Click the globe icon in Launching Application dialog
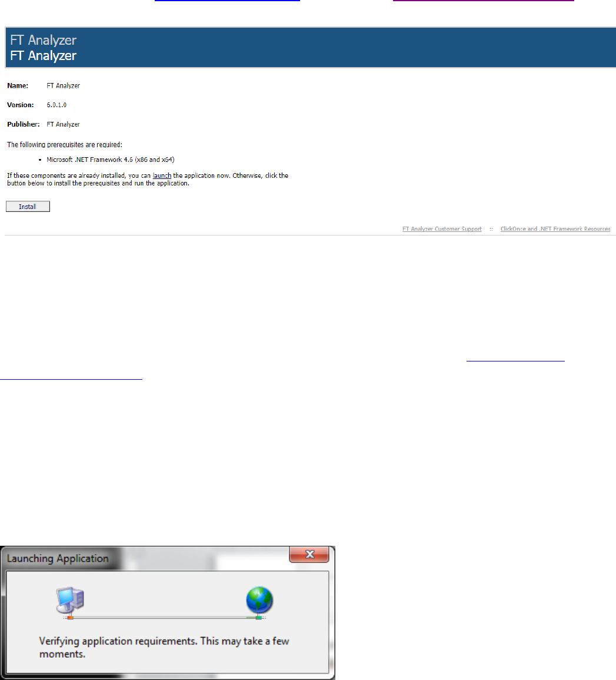Screen dimensions: 616x680 (259, 600)
